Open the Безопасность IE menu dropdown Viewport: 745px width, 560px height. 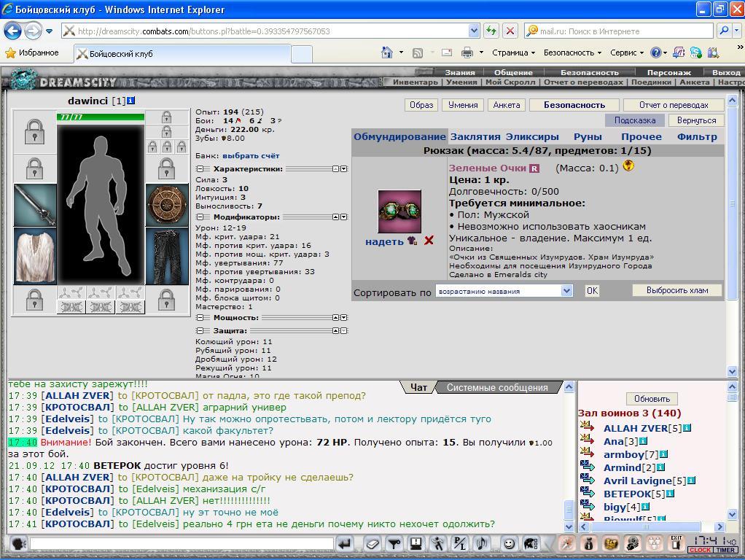point(572,52)
